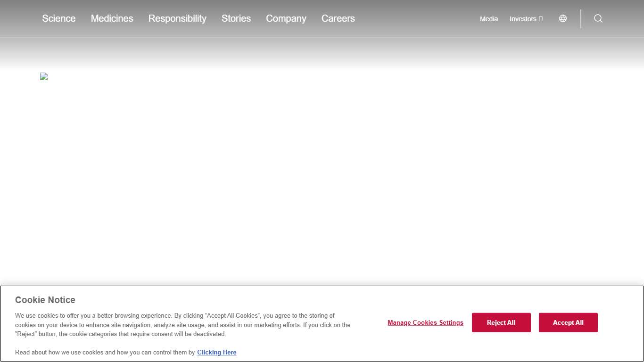Go to the Careers section
644x362 pixels.
tap(338, 18)
